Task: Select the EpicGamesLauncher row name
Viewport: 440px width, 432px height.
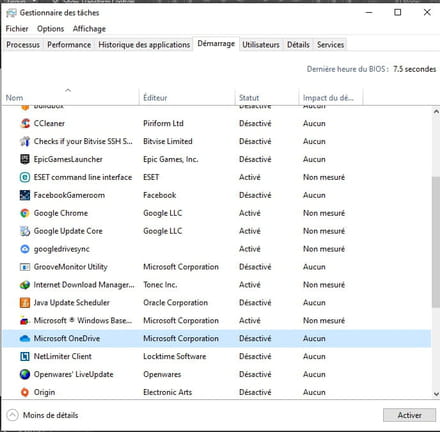Action: (x=68, y=159)
